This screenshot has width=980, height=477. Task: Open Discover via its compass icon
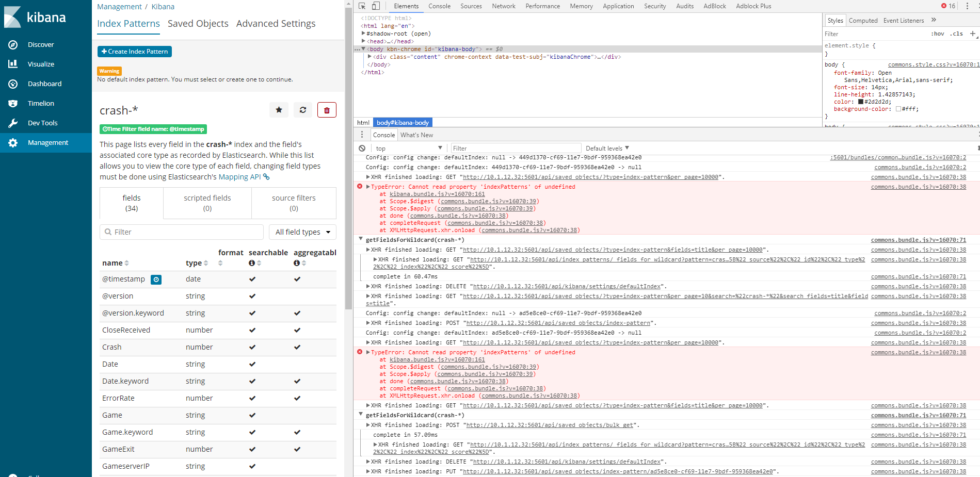(x=13, y=45)
